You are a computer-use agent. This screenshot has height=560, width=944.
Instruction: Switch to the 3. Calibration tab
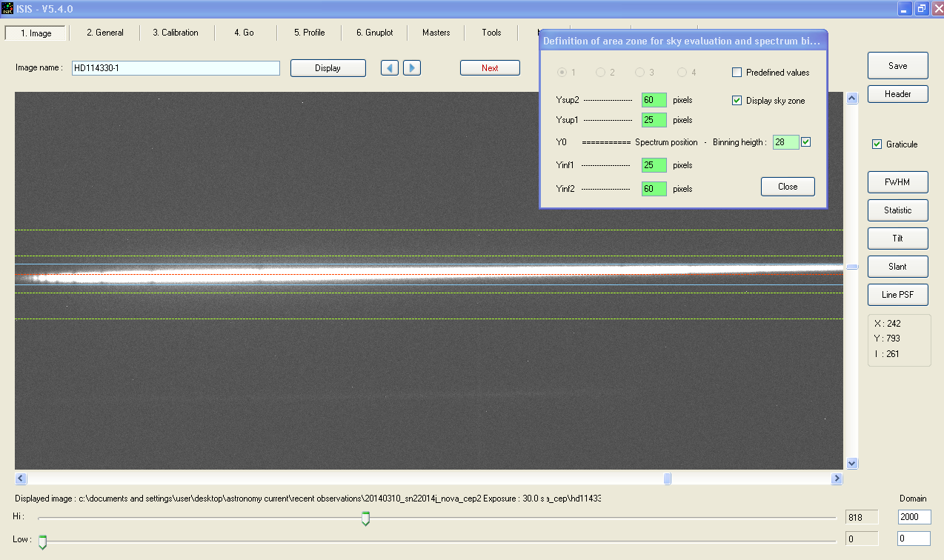pos(176,33)
